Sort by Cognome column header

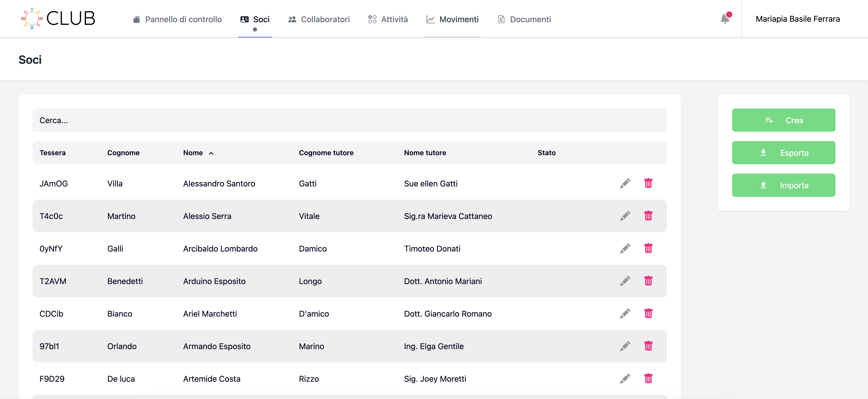(123, 153)
